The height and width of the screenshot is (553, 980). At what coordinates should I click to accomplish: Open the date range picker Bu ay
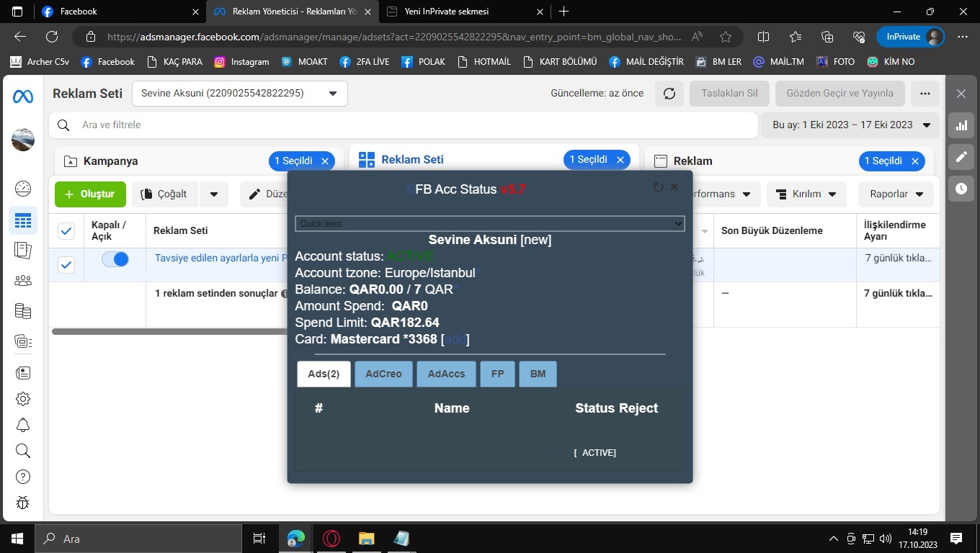tap(850, 125)
